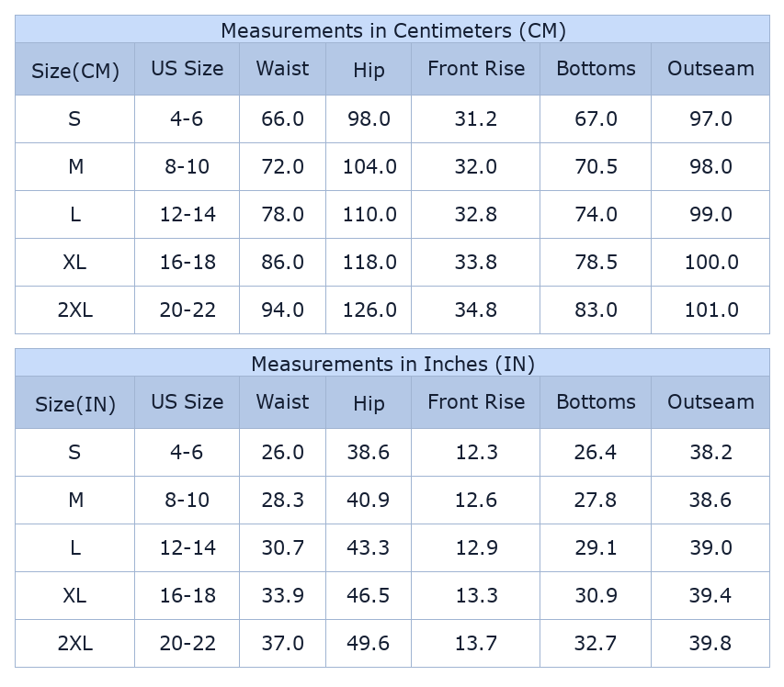Click the 104.0 hip value
This screenshot has height=687, width=784.
tap(369, 167)
